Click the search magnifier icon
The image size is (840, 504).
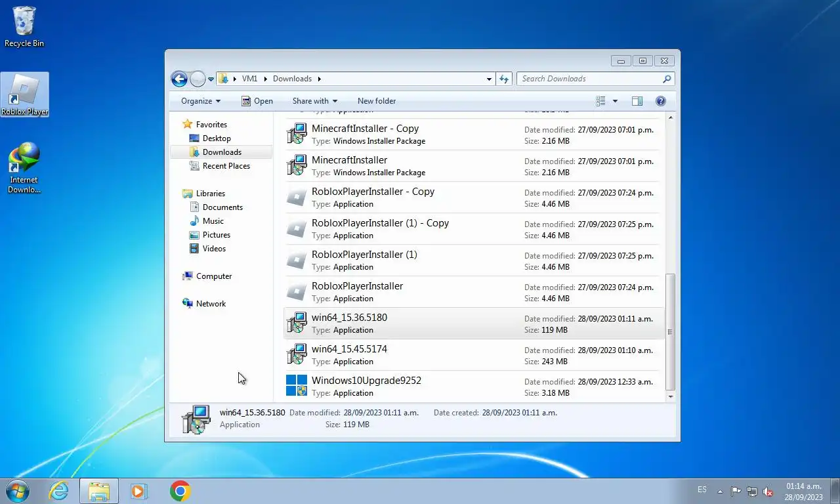[667, 79]
